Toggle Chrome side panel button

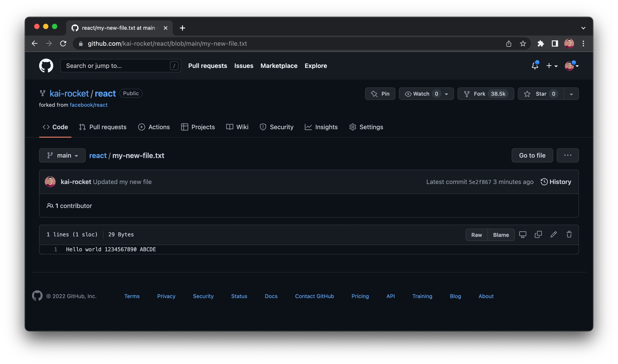point(555,43)
